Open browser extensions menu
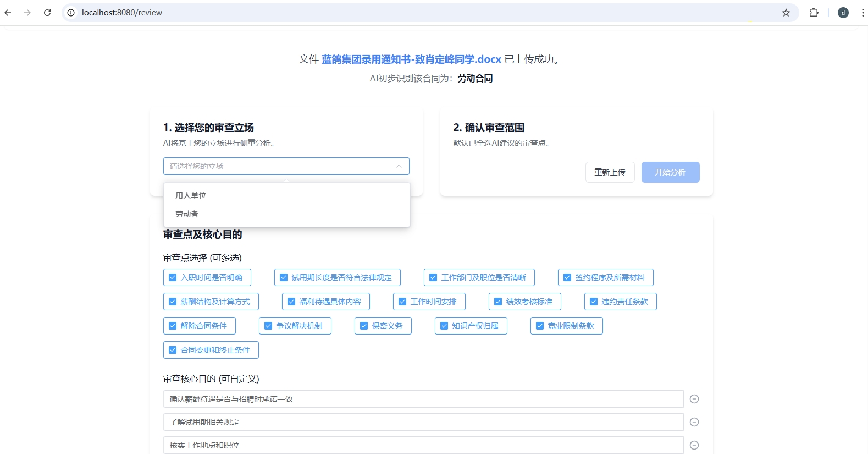This screenshot has width=868, height=454. pyautogui.click(x=814, y=13)
